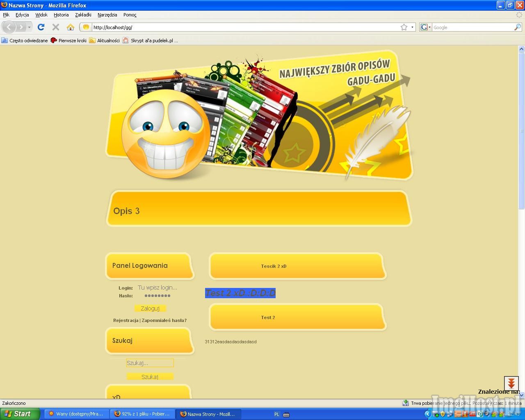Go back with the Firefox back arrow
The height and width of the screenshot is (420, 525).
(9, 27)
